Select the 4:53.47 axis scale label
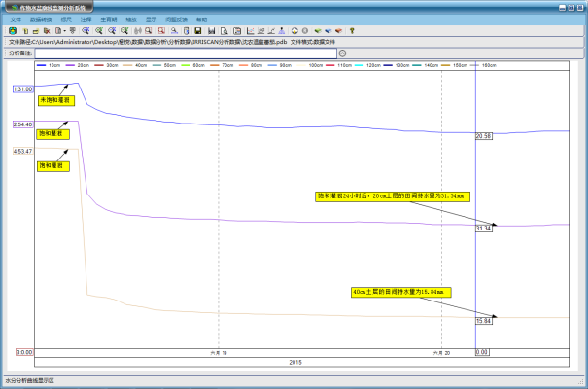 tap(23, 151)
